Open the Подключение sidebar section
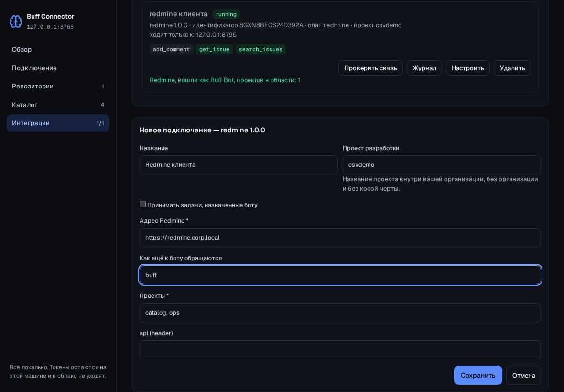The width and height of the screenshot is (564, 392). coord(58,68)
